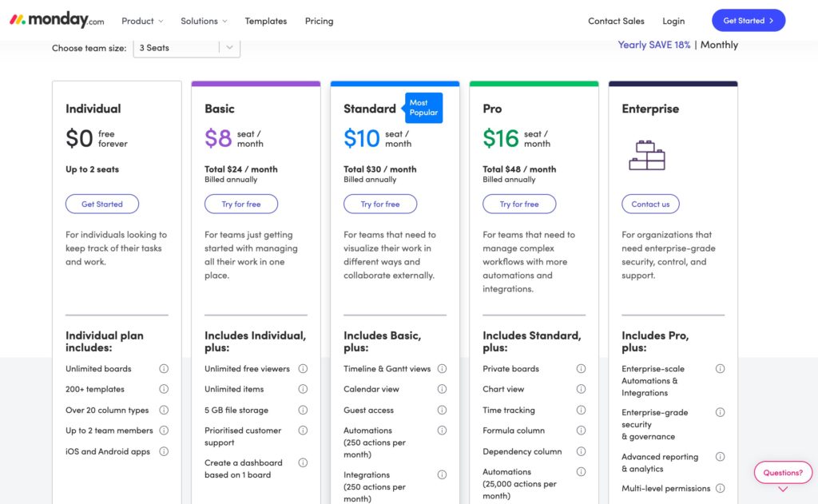Click 'Total $30 / month' text
818x504 pixels.
point(379,169)
